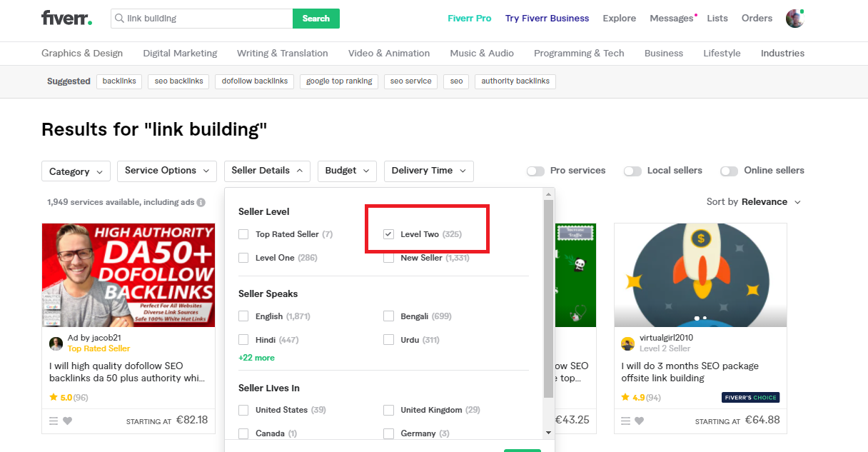
Task: Toggle Online sellers switch
Action: [x=729, y=171]
